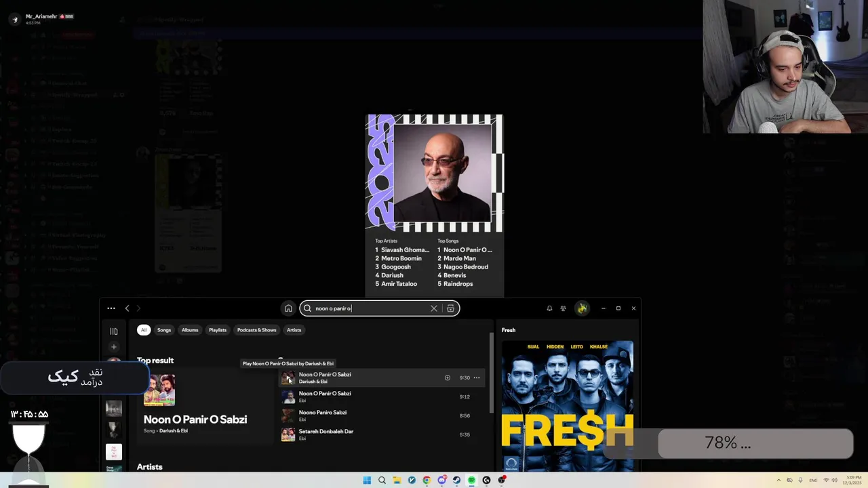Clear the search text with the X
The image size is (868, 488).
click(x=434, y=308)
